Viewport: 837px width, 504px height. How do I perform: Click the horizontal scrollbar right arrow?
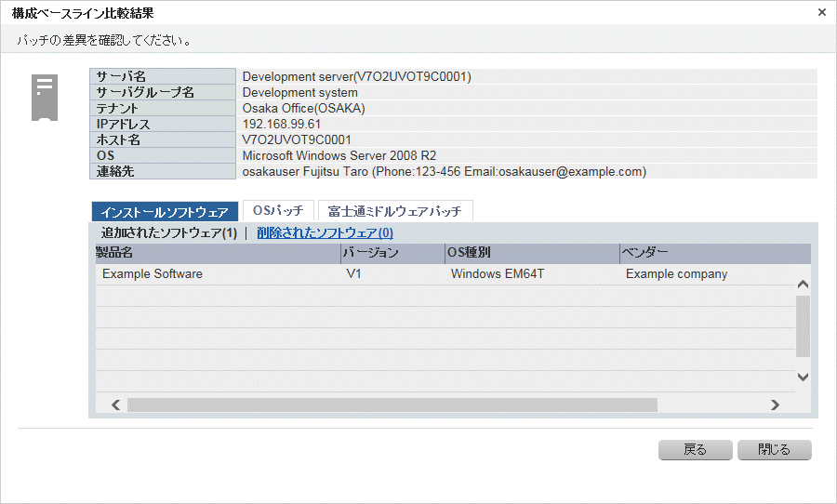774,405
